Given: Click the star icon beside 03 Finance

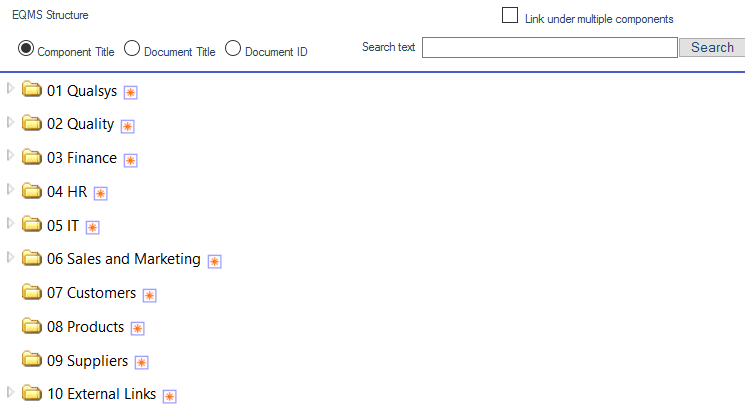Looking at the screenshot, I should tap(131, 160).
